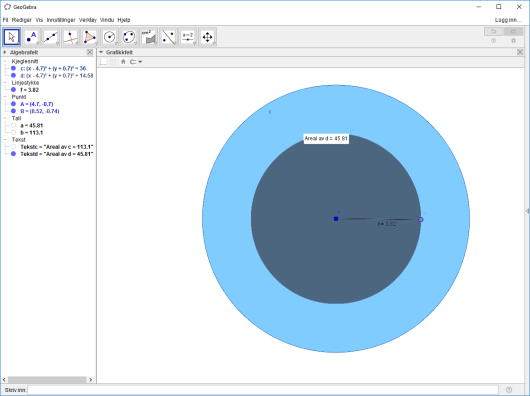Select the Line through two points tool
Screen dimensions: 530x396
click(51, 37)
